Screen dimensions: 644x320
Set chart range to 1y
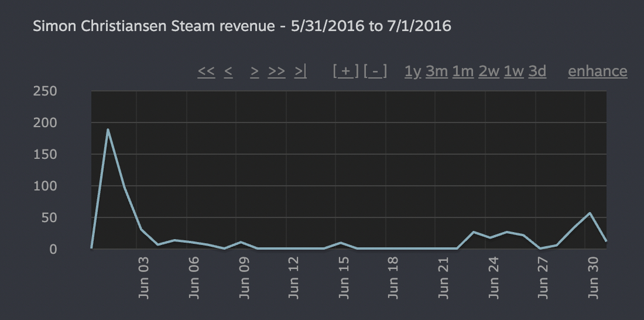(x=413, y=72)
